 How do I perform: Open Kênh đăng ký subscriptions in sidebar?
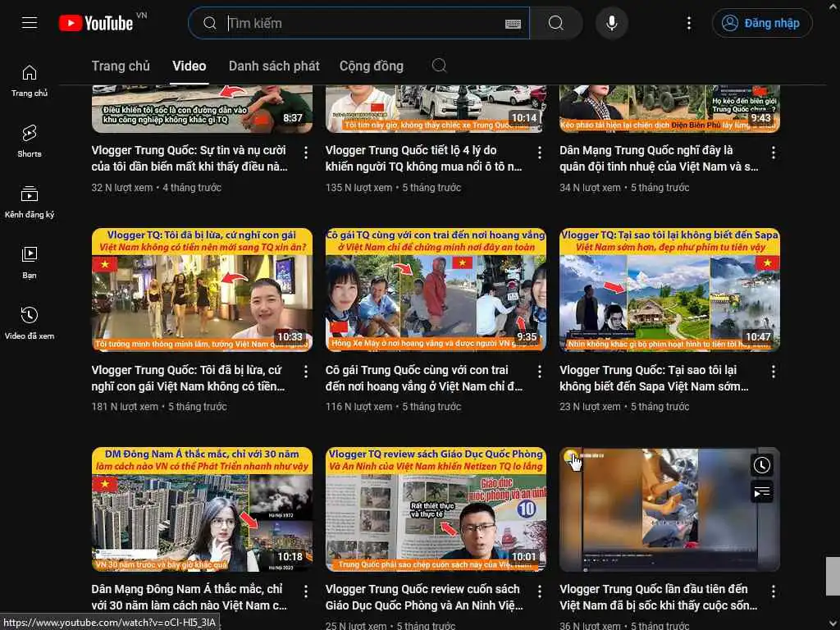tap(30, 203)
